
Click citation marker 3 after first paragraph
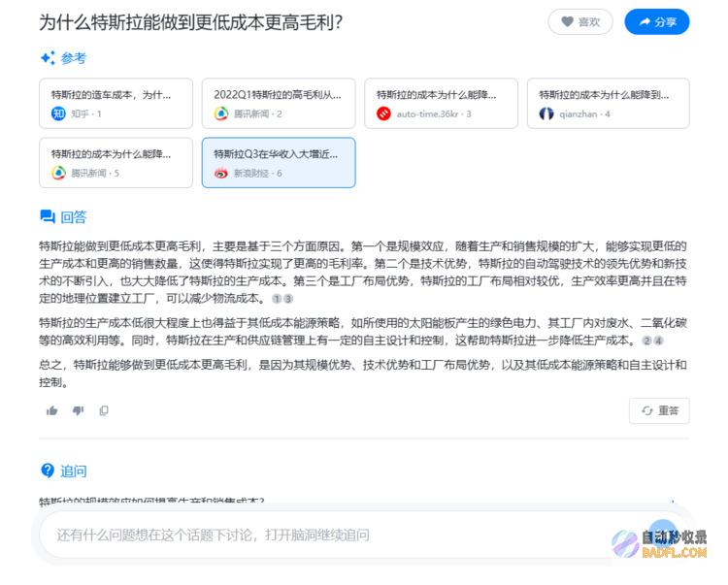[x=288, y=299]
